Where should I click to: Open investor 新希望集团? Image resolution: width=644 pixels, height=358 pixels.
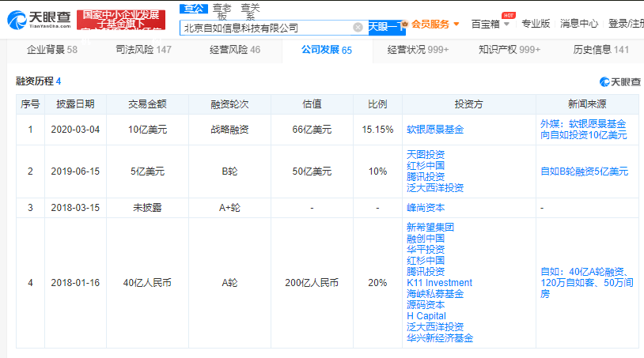coord(430,227)
